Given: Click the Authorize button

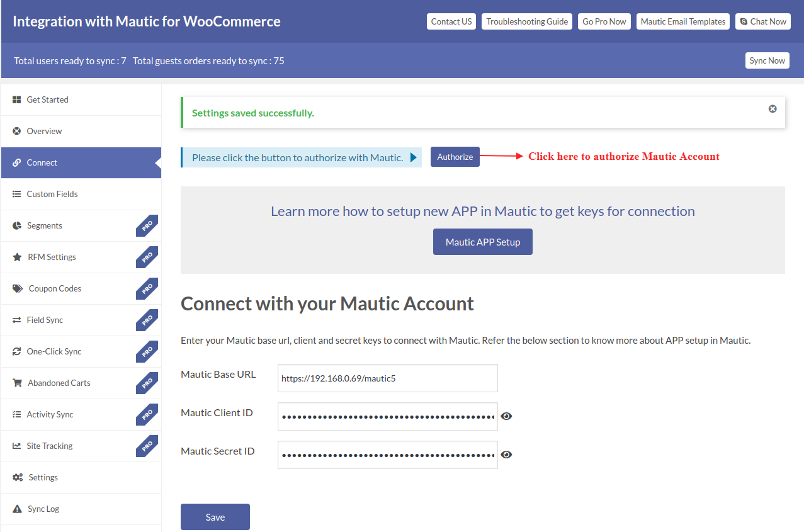Looking at the screenshot, I should coord(455,157).
